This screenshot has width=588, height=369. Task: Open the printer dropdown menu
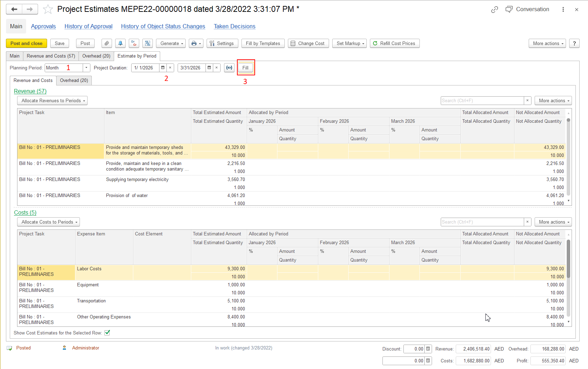pos(196,43)
